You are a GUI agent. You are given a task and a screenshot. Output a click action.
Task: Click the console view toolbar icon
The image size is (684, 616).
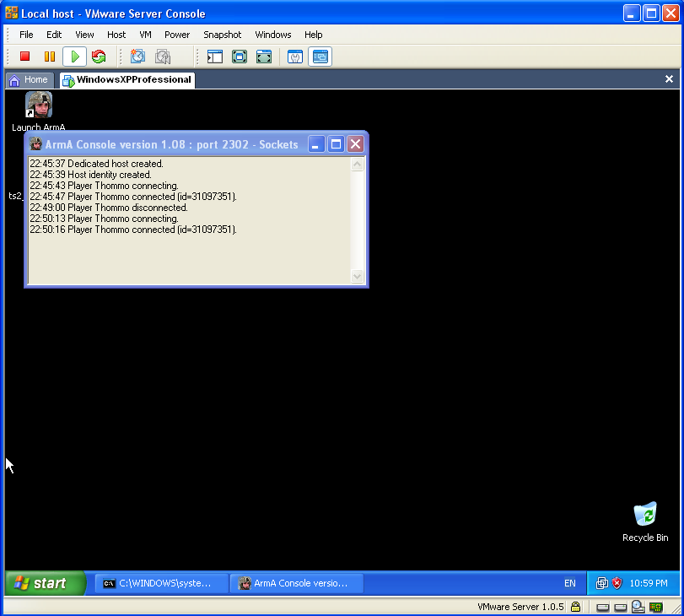[320, 57]
